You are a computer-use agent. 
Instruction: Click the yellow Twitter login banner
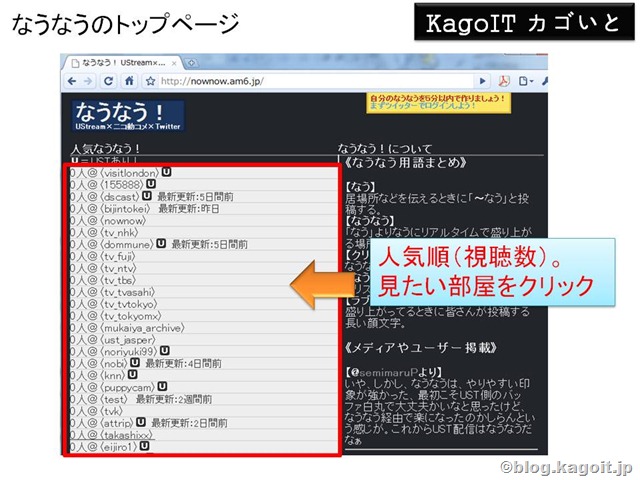pos(438,102)
